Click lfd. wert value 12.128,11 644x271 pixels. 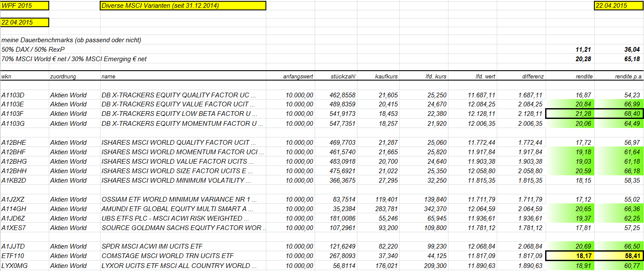point(481,114)
